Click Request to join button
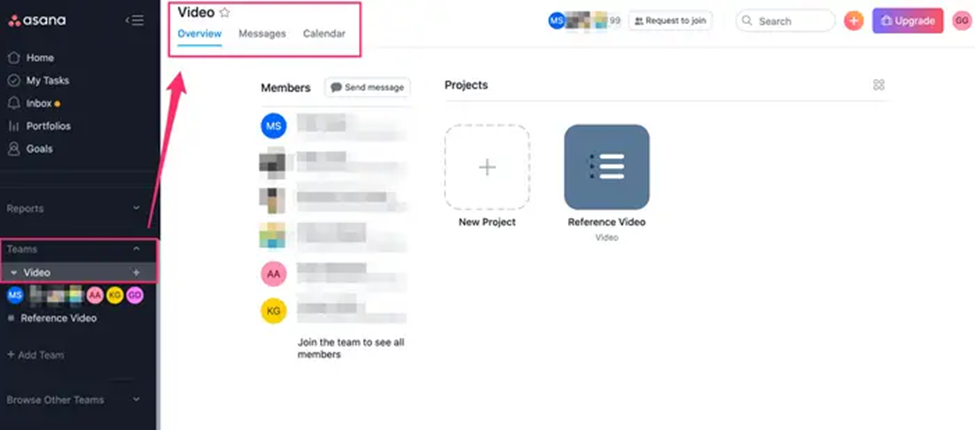975x430 pixels. click(670, 21)
